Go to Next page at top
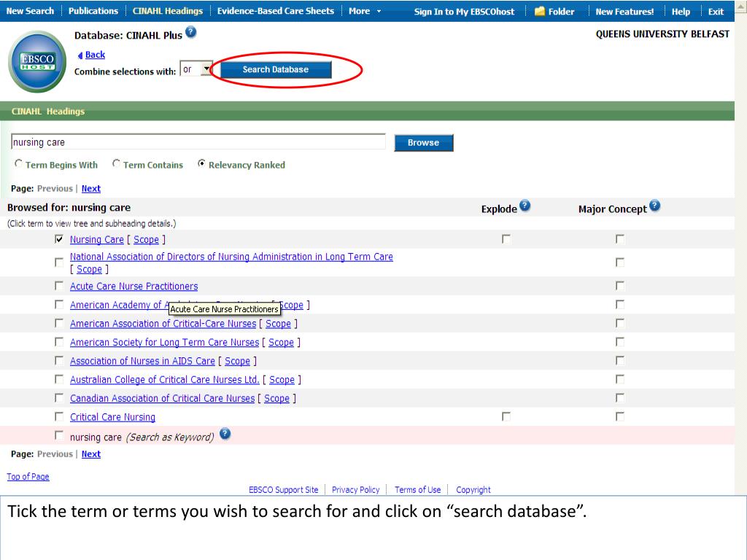Viewport: 747px width, 560px height. click(91, 189)
